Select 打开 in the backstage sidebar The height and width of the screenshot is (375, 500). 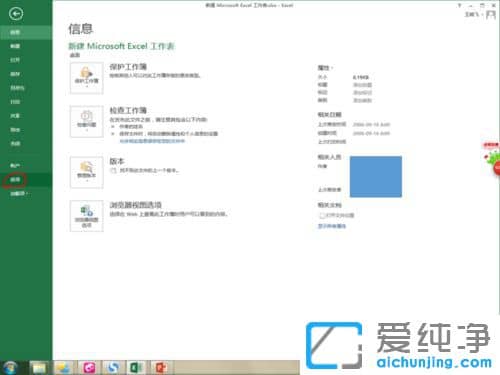coord(26,60)
